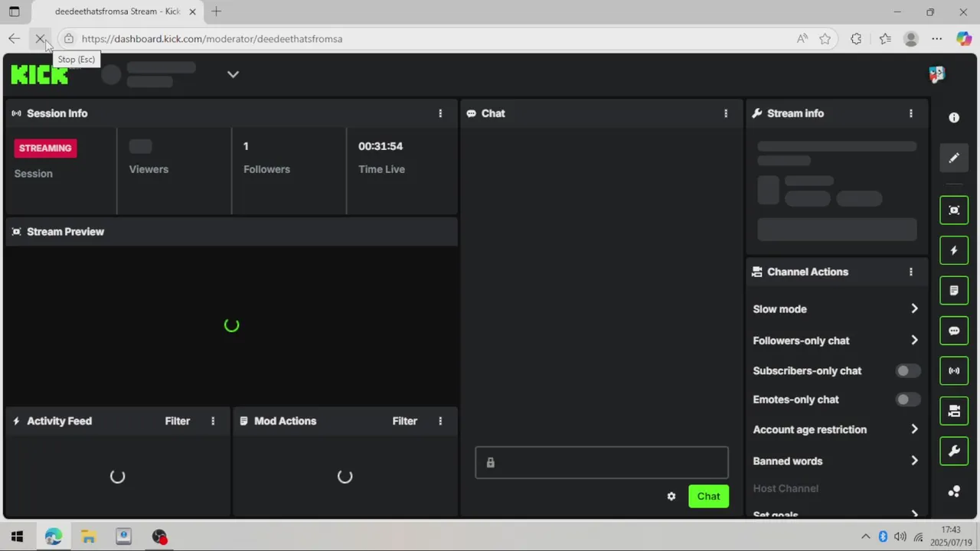Click the Followers count label

(x=266, y=169)
